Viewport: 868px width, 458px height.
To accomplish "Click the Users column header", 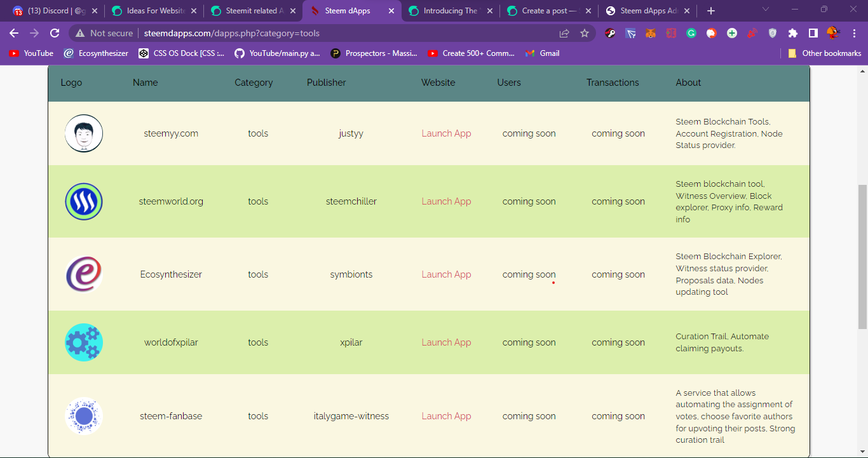I will [x=509, y=83].
